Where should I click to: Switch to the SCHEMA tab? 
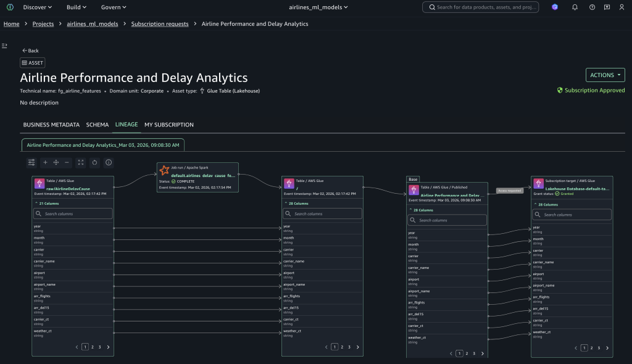pyautogui.click(x=97, y=125)
